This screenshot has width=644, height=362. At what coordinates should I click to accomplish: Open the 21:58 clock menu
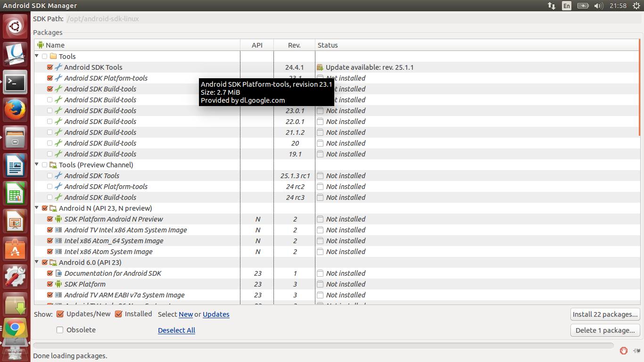pos(618,6)
